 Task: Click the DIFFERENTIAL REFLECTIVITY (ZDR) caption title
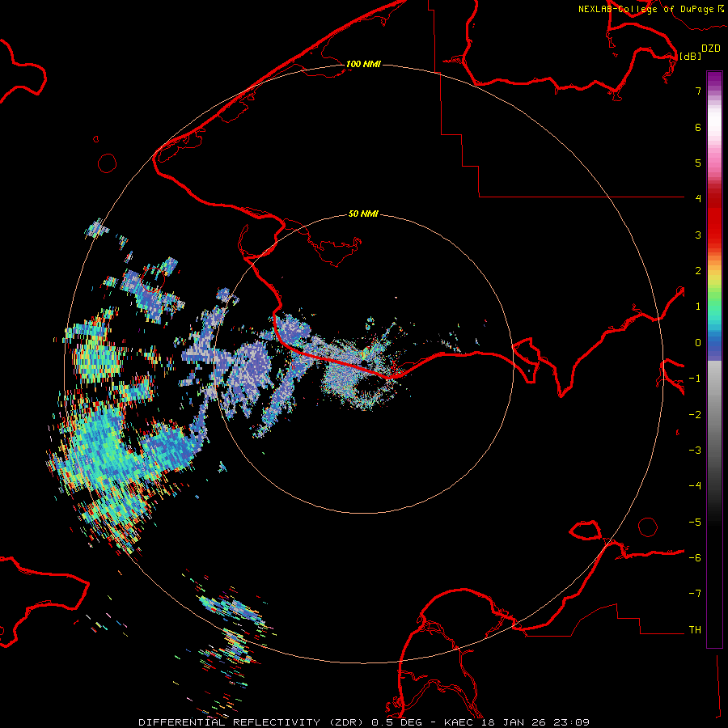point(252,722)
